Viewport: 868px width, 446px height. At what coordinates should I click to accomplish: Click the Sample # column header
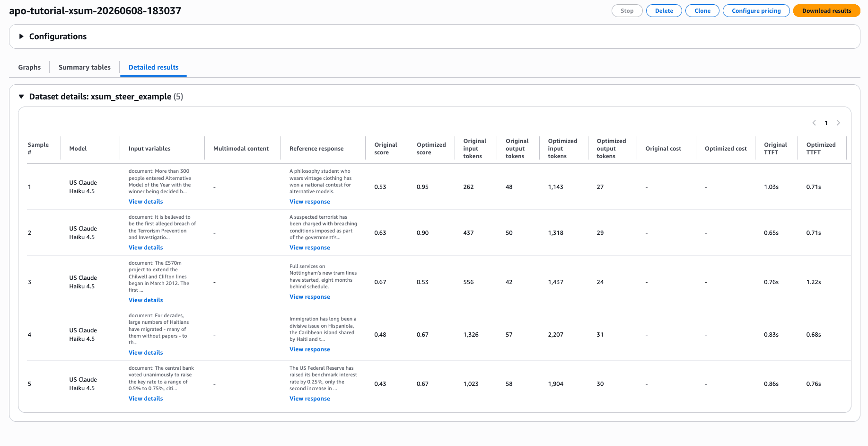38,149
